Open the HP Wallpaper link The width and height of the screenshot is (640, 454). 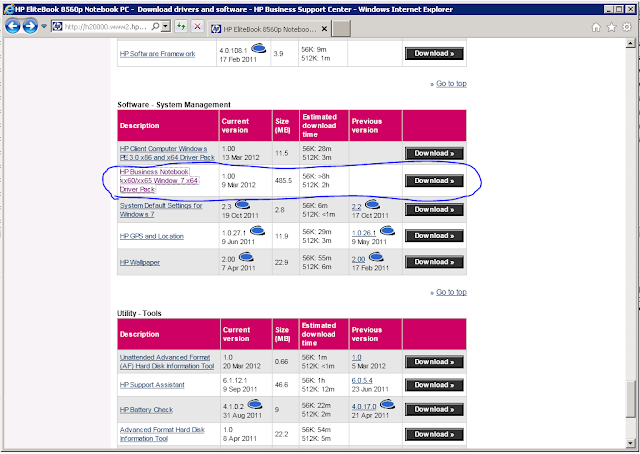tap(140, 263)
